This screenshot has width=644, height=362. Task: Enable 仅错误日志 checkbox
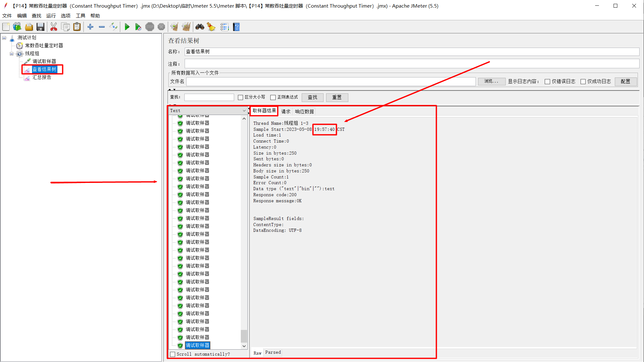(547, 82)
